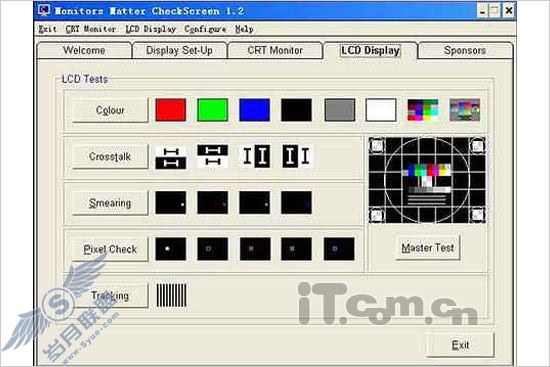Open the first crosstalk pattern icon
550x367 pixels.
tap(170, 156)
